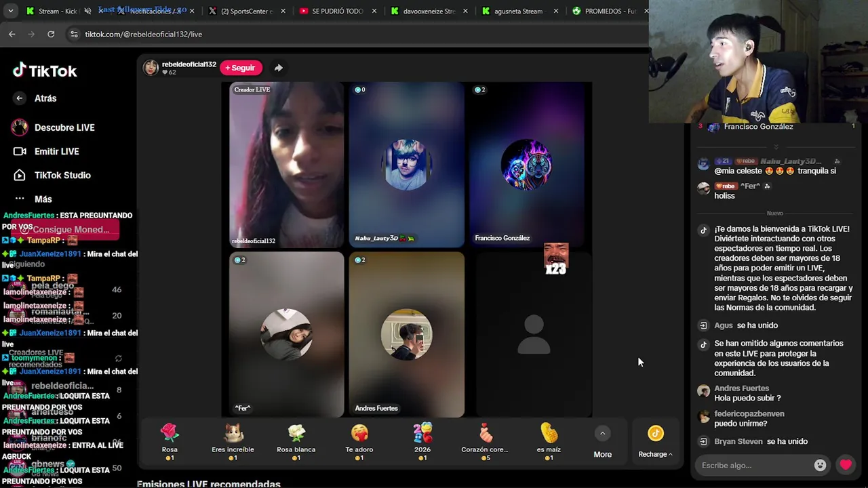Open the TikTok home logo
The width and height of the screenshot is (868, 488).
tap(45, 70)
